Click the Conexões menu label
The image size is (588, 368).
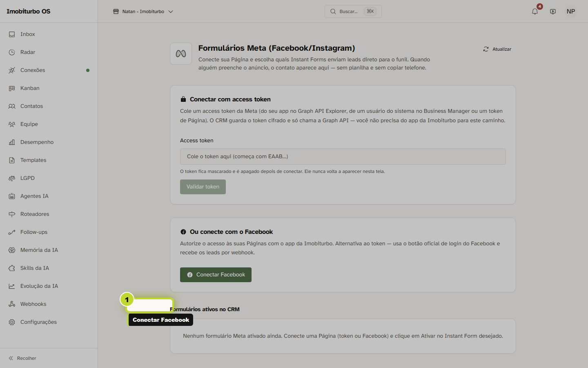pos(33,70)
